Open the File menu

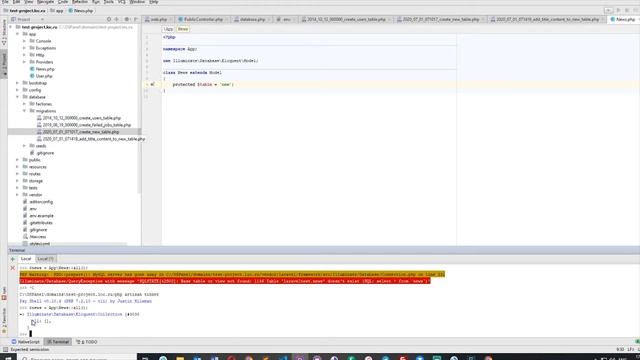pyautogui.click(x=5, y=2)
